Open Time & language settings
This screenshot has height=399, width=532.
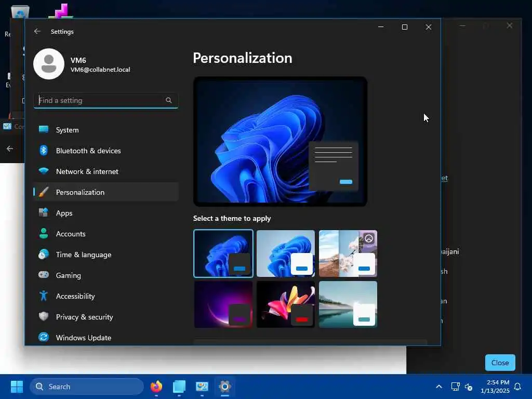106,255
